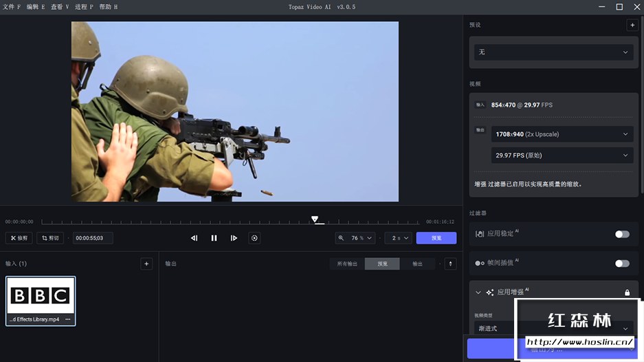Enable the 帧间插值 frame interpolation toggle
The width and height of the screenshot is (644, 362).
click(x=621, y=263)
